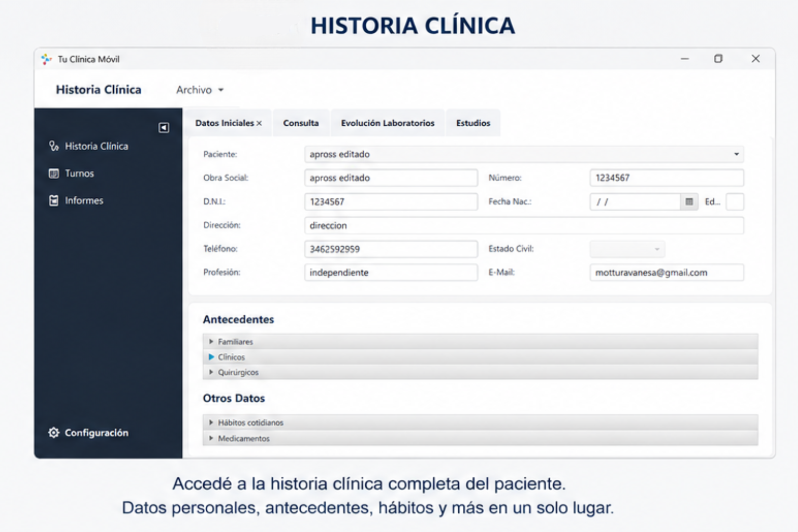Image resolution: width=798 pixels, height=532 pixels.
Task: Open Configuración in the sidebar
Action: tap(96, 433)
